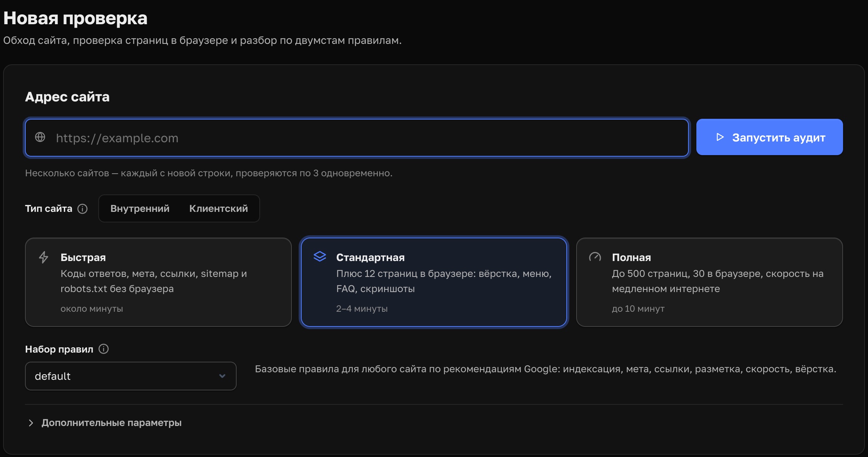Click the globe icon in the URL field
The width and height of the screenshot is (868, 457).
pos(40,137)
